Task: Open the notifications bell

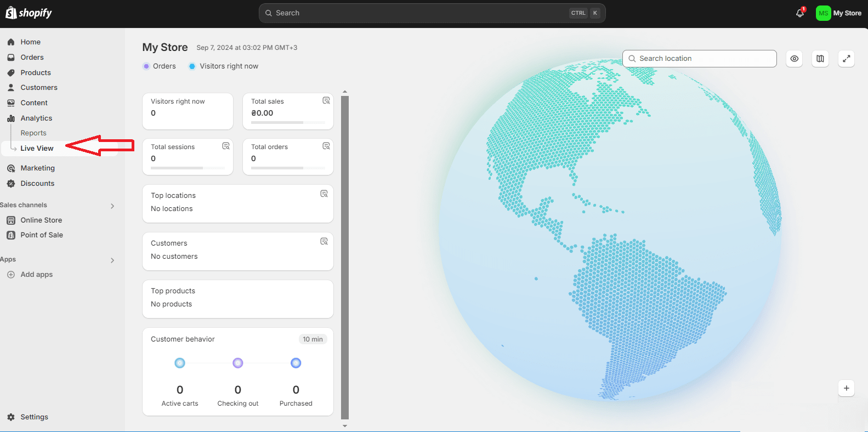Action: click(x=800, y=13)
